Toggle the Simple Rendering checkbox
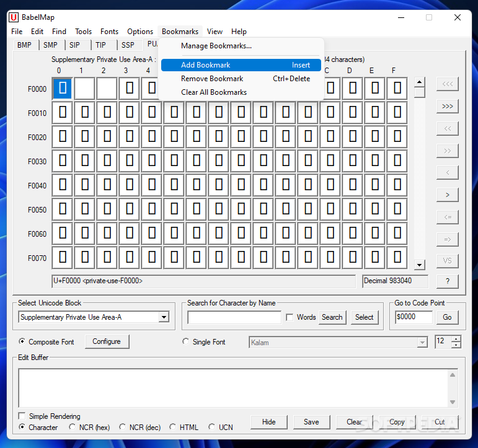478x448 pixels. point(22,416)
